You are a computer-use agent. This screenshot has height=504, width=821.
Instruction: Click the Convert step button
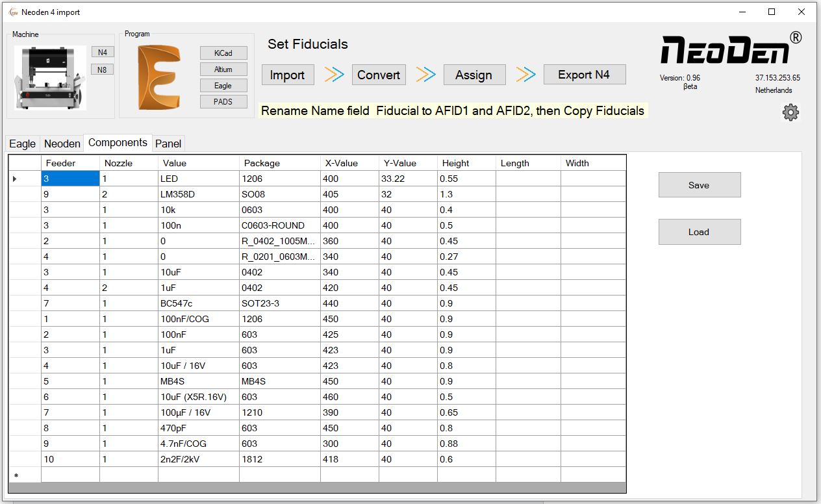coord(379,75)
